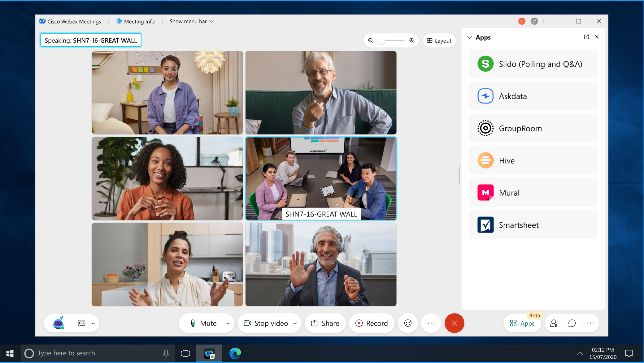
Task: Open the chat bubble icon
Action: 572,323
